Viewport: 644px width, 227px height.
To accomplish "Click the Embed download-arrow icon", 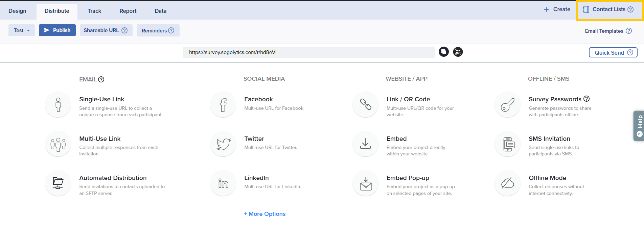I will point(365,144).
